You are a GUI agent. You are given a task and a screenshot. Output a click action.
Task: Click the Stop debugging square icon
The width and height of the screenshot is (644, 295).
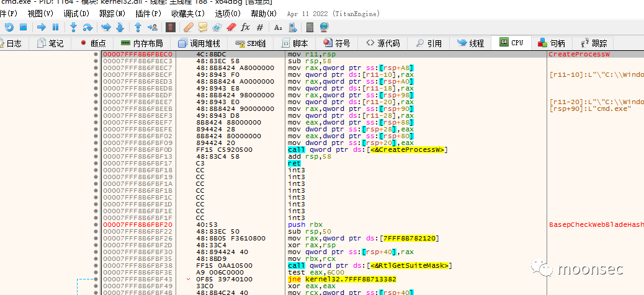point(24,27)
